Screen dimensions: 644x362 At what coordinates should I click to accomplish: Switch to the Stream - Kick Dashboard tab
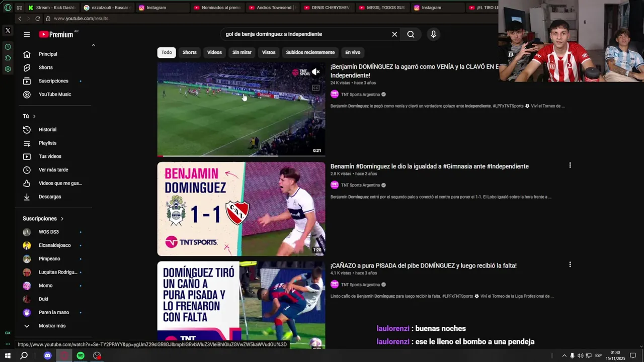point(52,8)
